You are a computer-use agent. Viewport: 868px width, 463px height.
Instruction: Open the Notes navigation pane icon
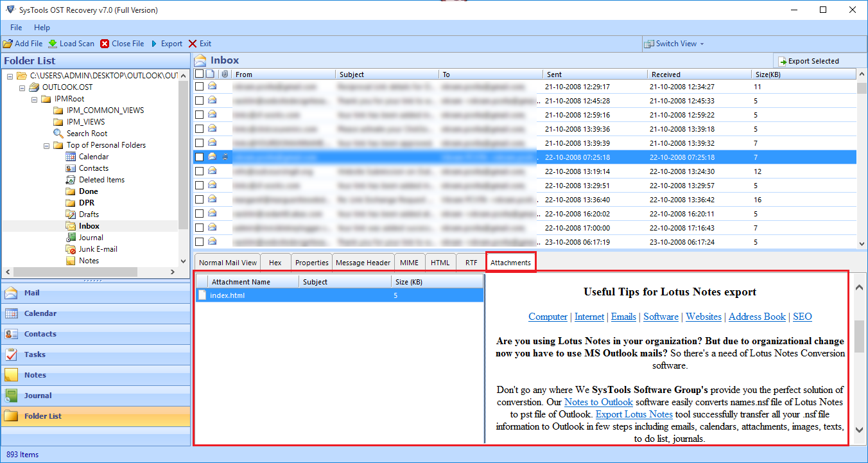(11, 375)
